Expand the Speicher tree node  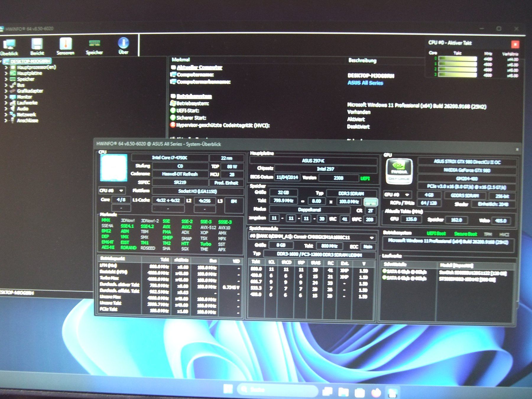coord(6,79)
